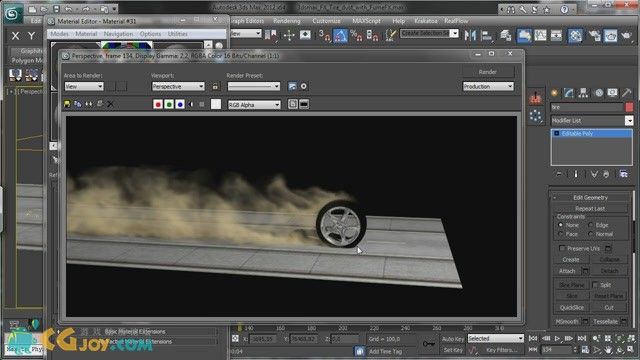Open Render Setup icon in frame window
This screenshot has width=640, height=360.
[292, 87]
